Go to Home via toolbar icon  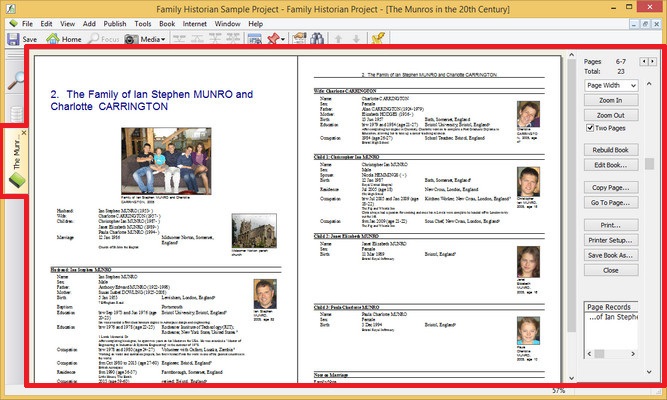coord(64,39)
